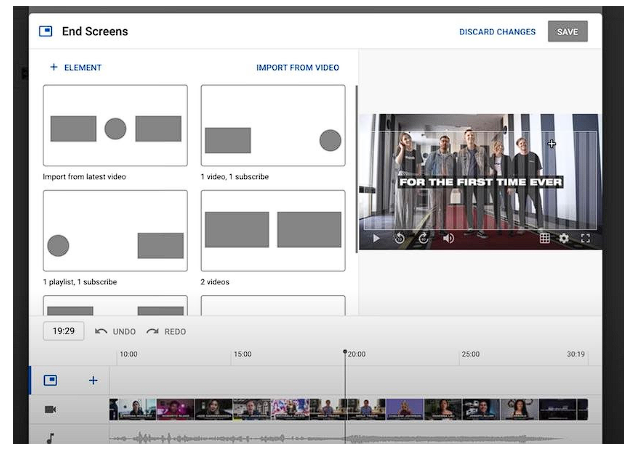Image resolution: width=634 pixels, height=456 pixels.
Task: Click the End Screens header icon
Action: pos(45,31)
